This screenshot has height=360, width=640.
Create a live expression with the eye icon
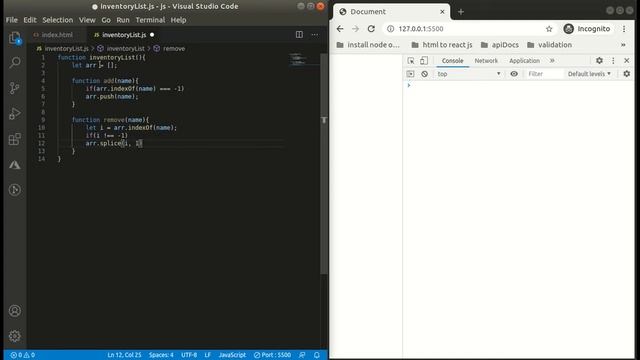(x=514, y=74)
